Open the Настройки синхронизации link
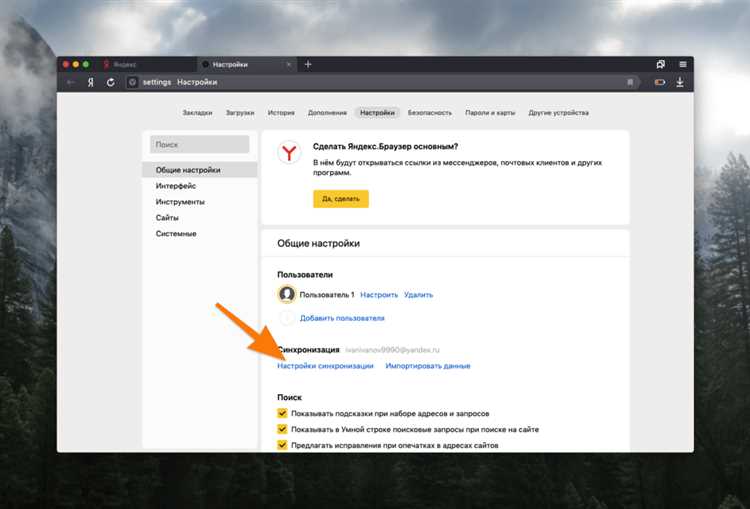Viewport: 750px width, 509px height. click(325, 366)
